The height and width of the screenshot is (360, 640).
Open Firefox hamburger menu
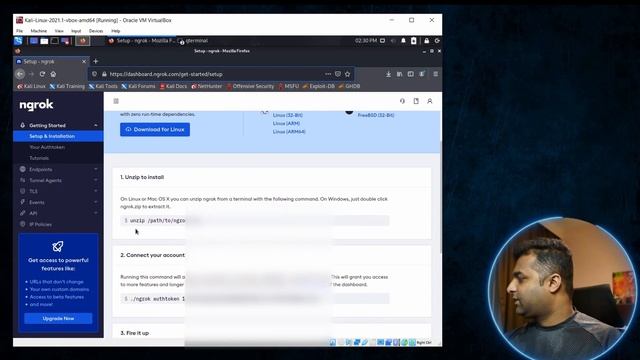[436, 74]
